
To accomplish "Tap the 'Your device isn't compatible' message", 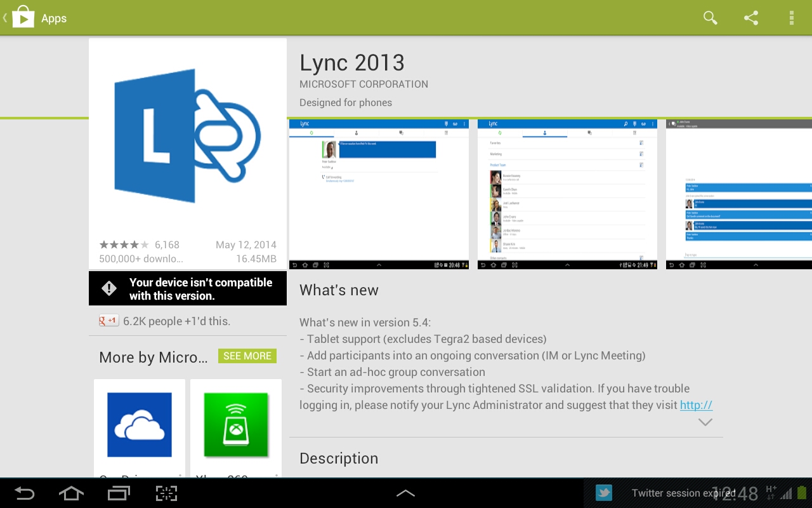I will pos(200,289).
